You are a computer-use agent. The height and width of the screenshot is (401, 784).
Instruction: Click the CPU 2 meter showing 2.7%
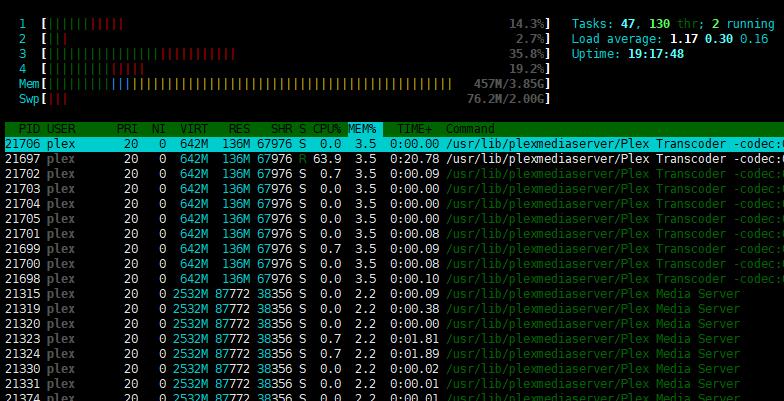coord(284,39)
